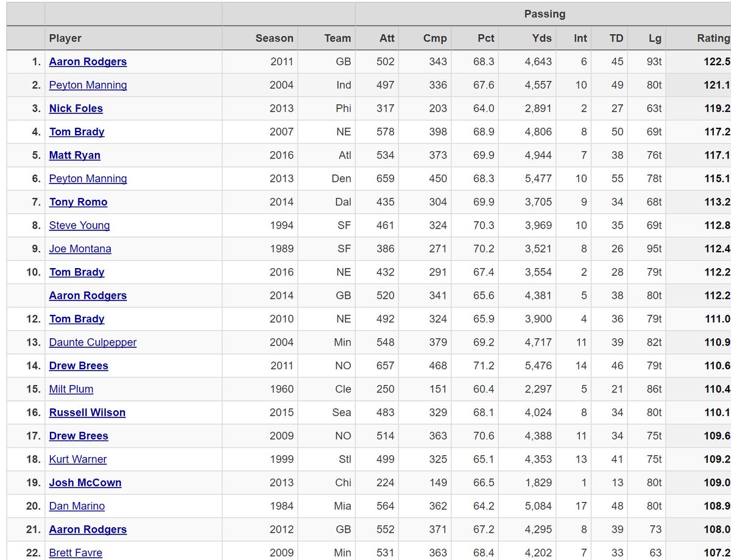Open Aaron Rodgers 2014 row link

point(88,296)
